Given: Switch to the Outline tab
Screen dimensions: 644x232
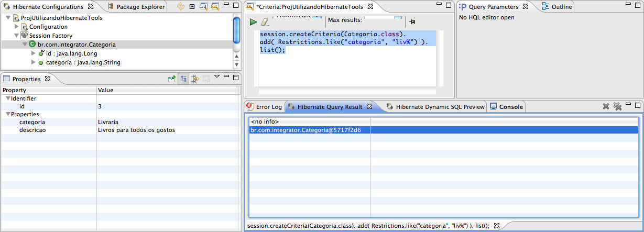Looking at the screenshot, I should (557, 7).
